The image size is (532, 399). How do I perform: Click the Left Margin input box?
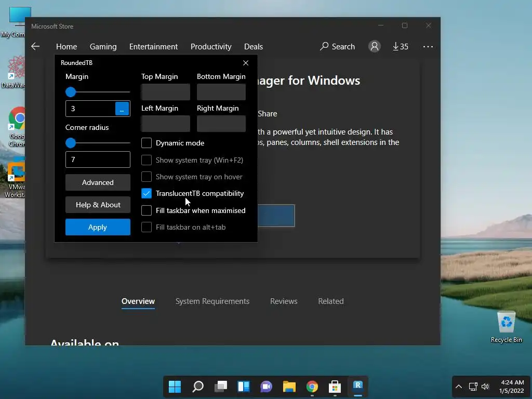coord(166,124)
